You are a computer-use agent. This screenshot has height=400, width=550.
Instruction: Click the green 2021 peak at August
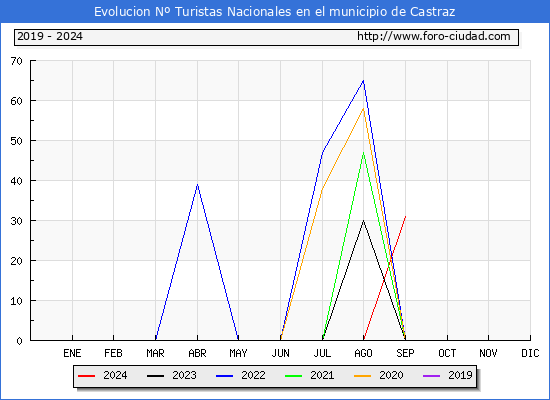tap(363, 153)
